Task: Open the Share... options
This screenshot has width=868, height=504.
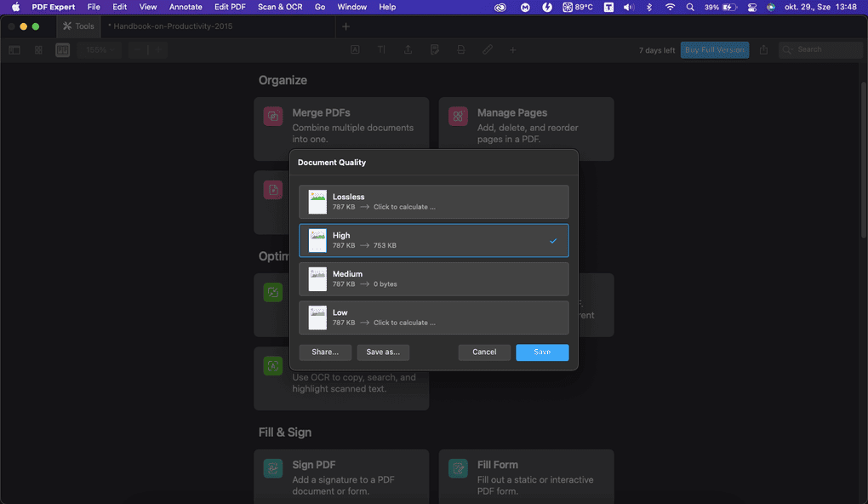Action: pyautogui.click(x=325, y=352)
